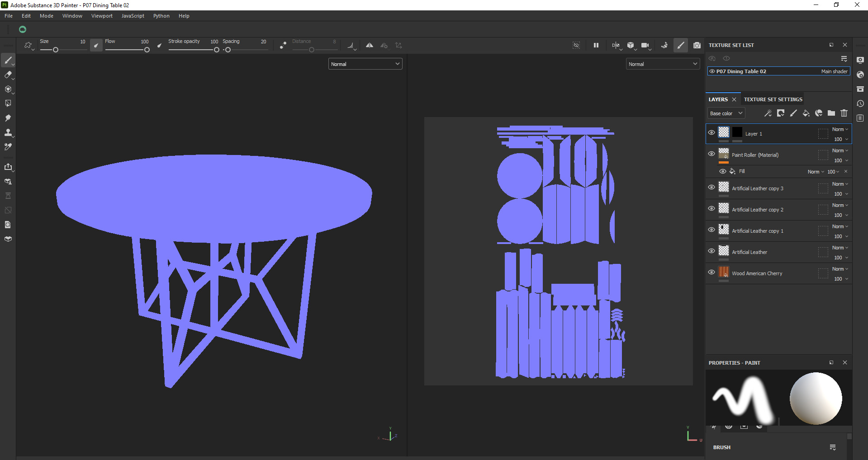Hide the Paint Roller (Material) layer
The width and height of the screenshot is (868, 460).
[x=711, y=154]
